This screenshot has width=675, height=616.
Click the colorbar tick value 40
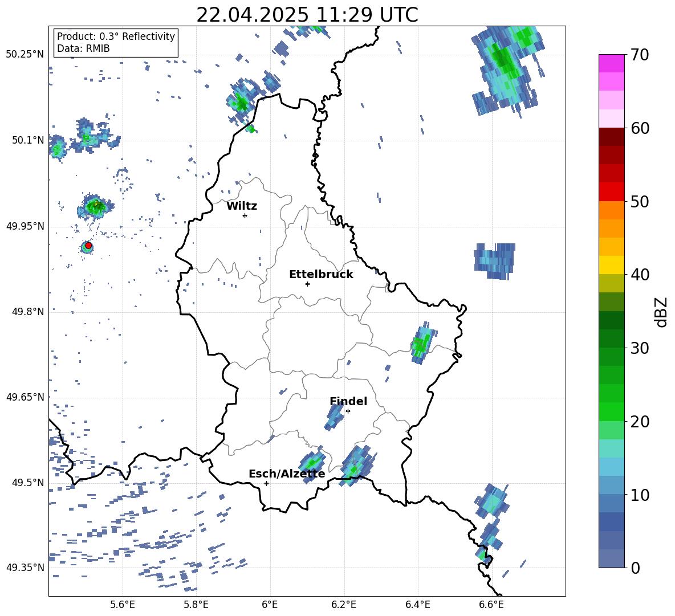point(640,275)
